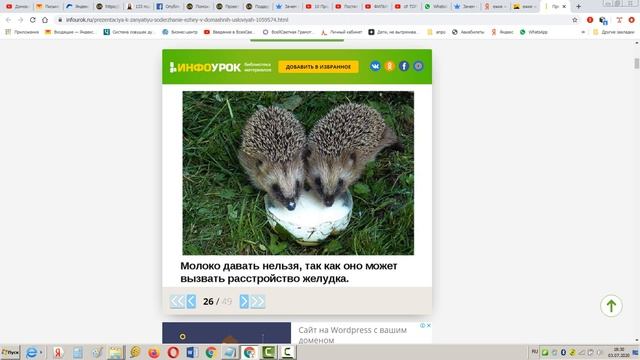
Task: Switch to the Facebook tab
Action: click(x=168, y=7)
